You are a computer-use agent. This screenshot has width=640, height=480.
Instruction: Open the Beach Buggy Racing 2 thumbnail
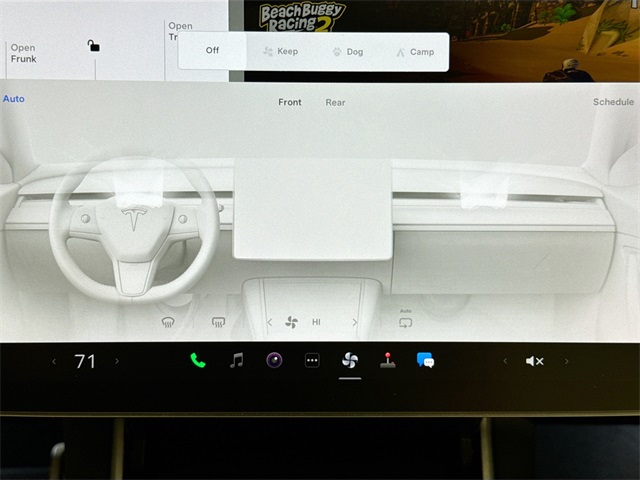(x=442, y=41)
